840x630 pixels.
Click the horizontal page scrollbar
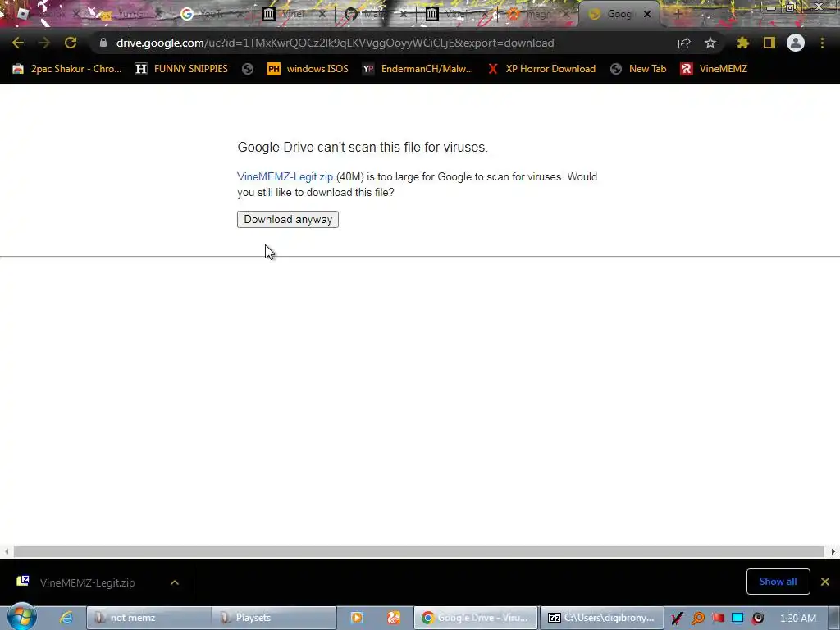click(419, 551)
